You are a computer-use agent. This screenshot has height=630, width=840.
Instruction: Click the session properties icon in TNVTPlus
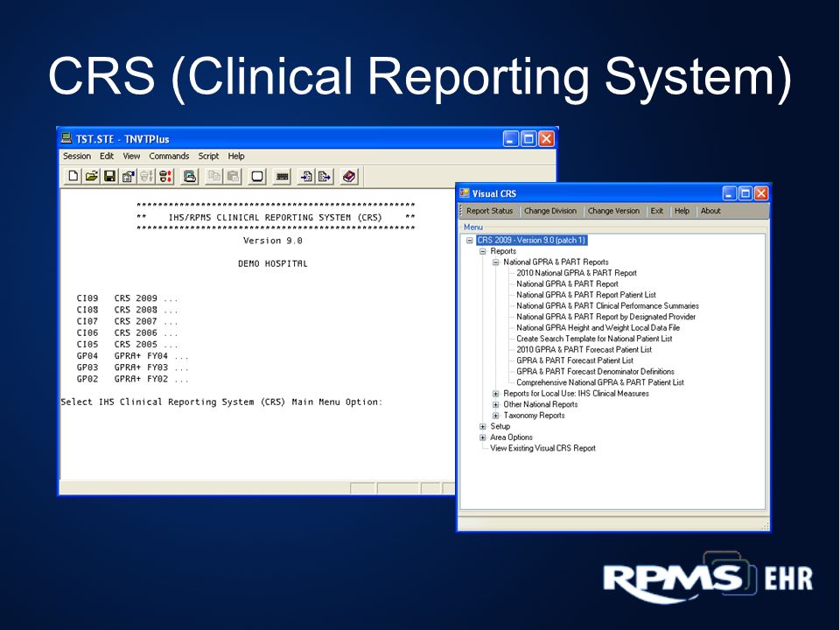coord(128,176)
